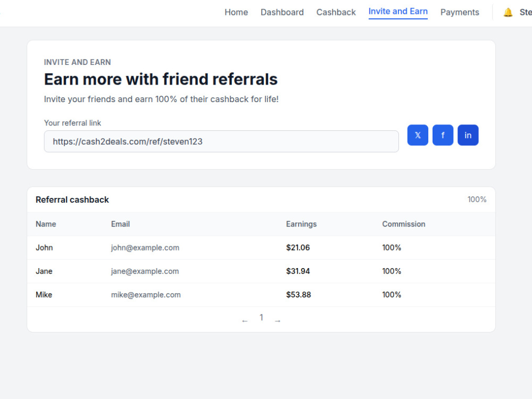532x399 pixels.
Task: Select page number 1
Action: point(261,317)
